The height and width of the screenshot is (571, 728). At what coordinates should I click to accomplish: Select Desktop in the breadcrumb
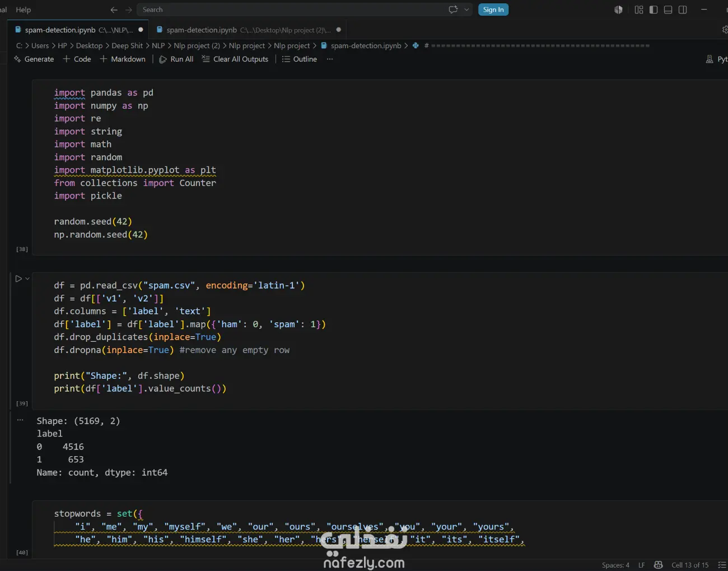[89, 45]
